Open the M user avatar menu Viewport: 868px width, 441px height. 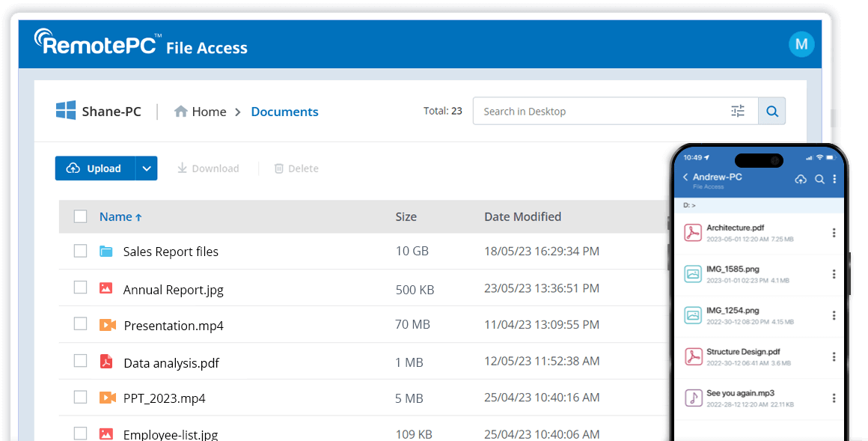[x=801, y=44]
